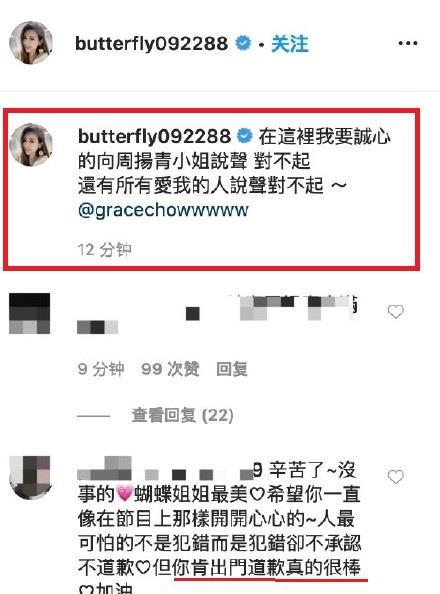Like the comment posted 9 分钟 ago

(x=395, y=312)
